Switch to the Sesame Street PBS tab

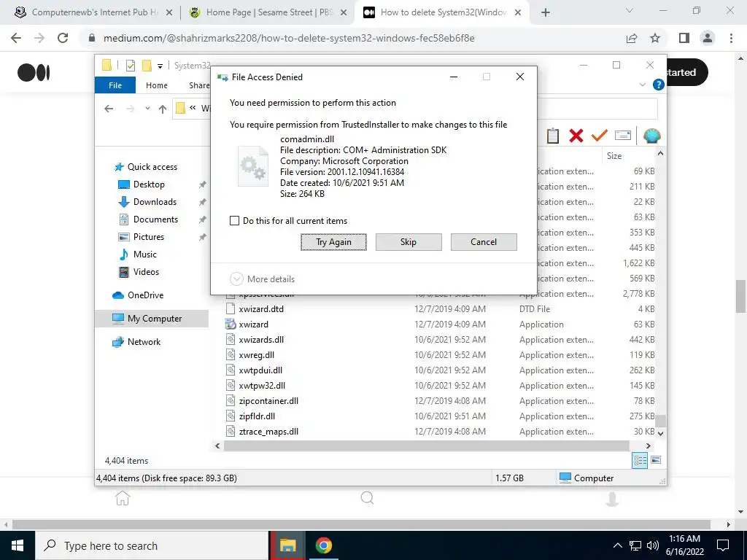(269, 12)
